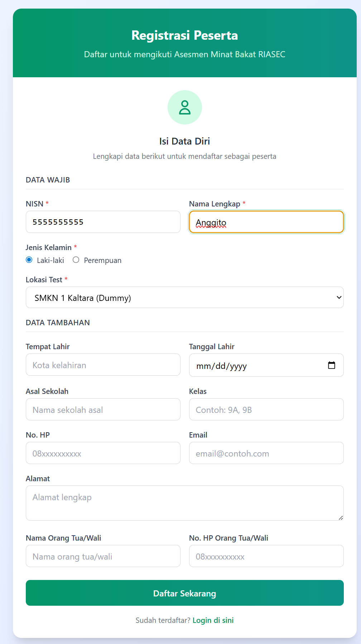Click the Jenis Kelamin label

(49, 248)
